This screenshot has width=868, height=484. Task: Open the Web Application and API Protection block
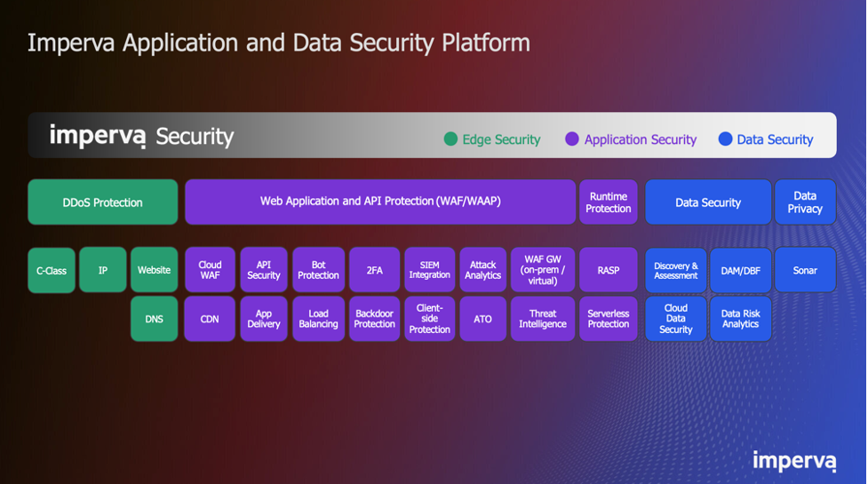(380, 202)
